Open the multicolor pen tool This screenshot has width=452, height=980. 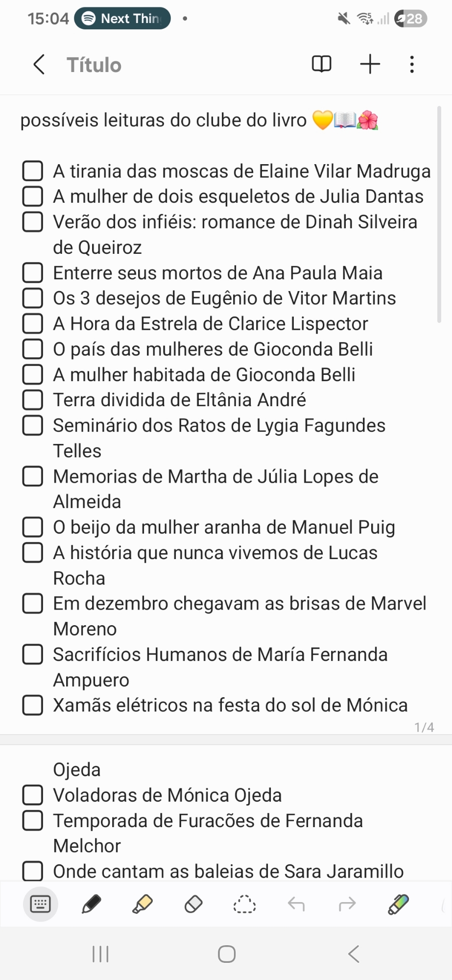click(x=398, y=904)
